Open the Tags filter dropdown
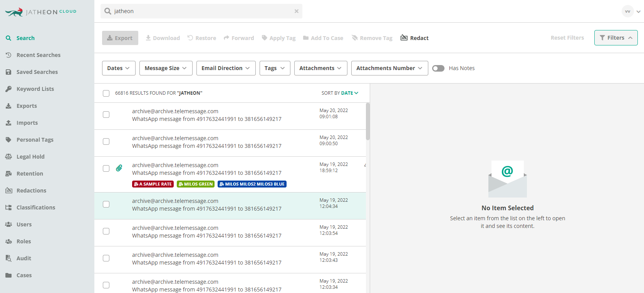This screenshot has height=293, width=644. click(x=275, y=68)
